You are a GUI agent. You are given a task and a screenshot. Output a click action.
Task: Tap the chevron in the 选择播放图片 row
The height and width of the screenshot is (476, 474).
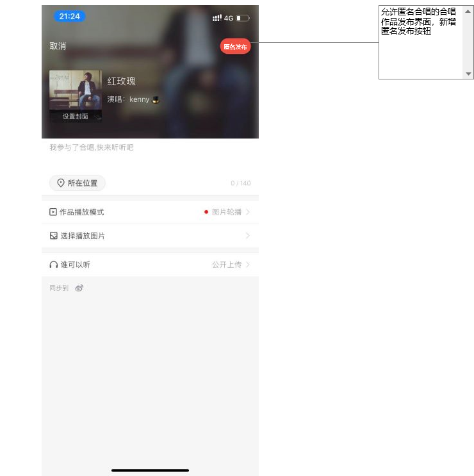point(248,236)
